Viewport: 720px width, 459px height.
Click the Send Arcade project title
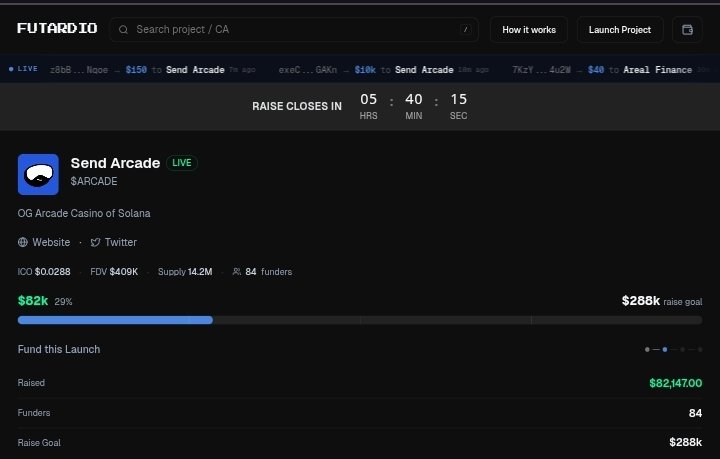[115, 163]
